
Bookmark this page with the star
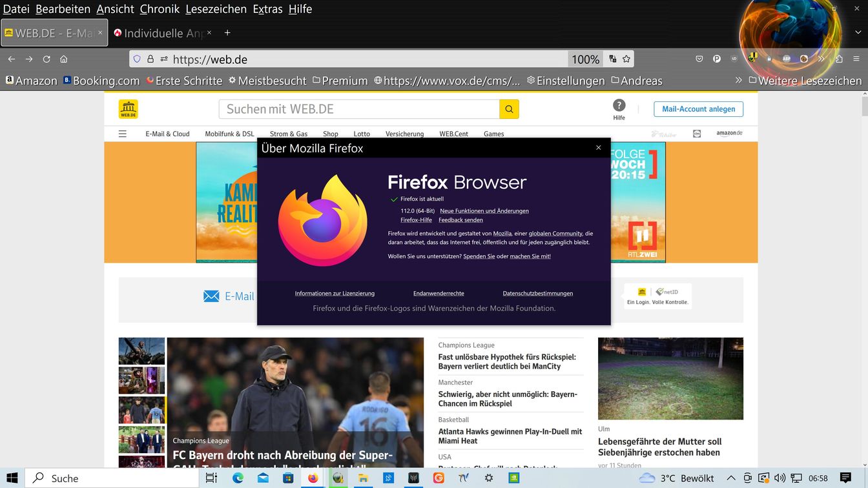coord(626,59)
